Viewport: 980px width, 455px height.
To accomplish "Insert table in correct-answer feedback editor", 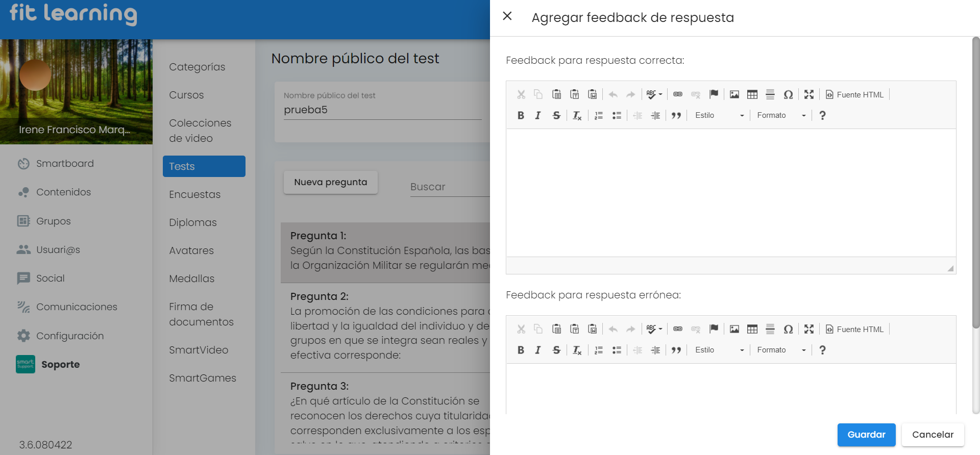I will click(752, 94).
